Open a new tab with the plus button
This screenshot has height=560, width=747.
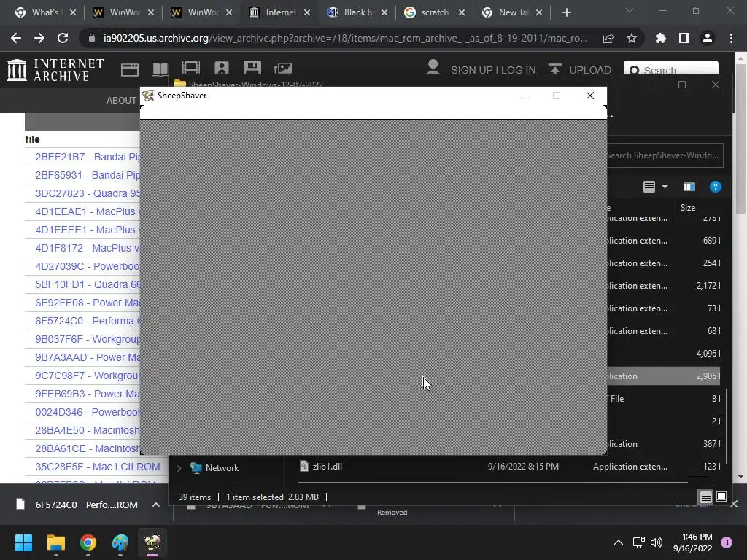566,12
